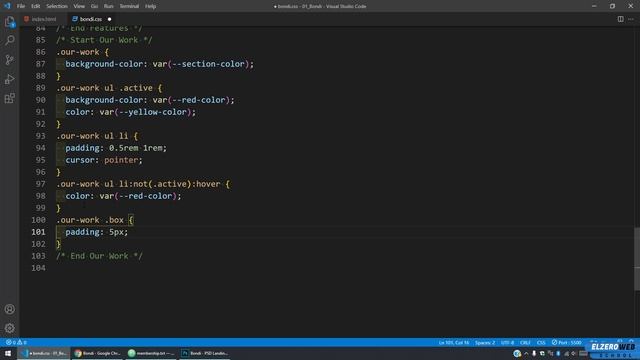
Task: Click the VS Code logo in title bar
Action: (x=7, y=6)
